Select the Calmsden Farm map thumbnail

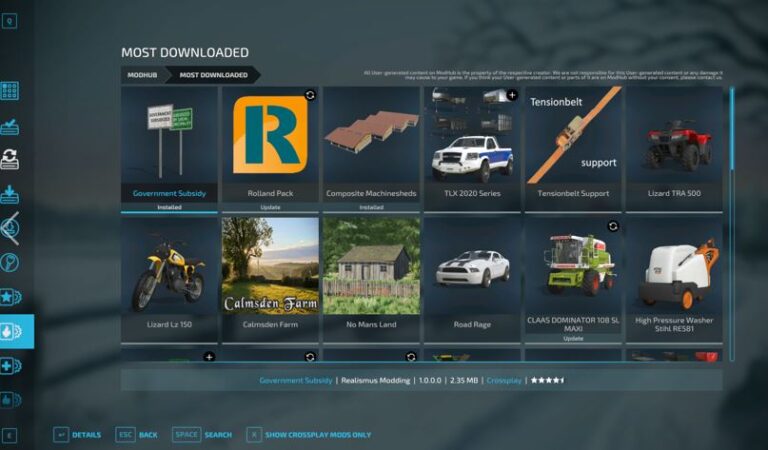270,266
